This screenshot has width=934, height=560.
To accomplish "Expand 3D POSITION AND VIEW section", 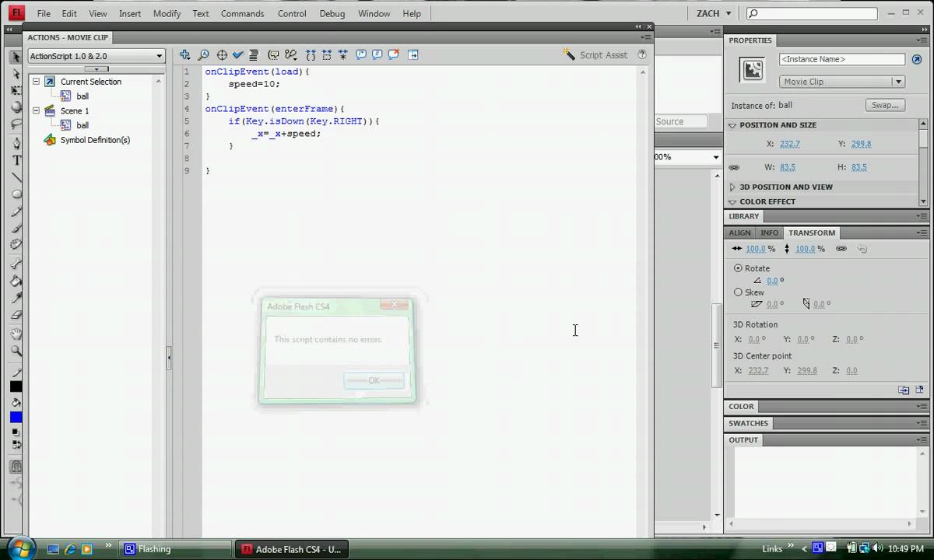I will 732,187.
